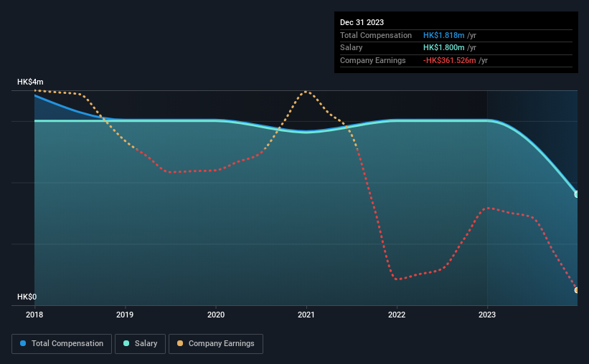The width and height of the screenshot is (589, 364).
Task: Click the orange Company Earnings legend dot
Action: pos(180,343)
